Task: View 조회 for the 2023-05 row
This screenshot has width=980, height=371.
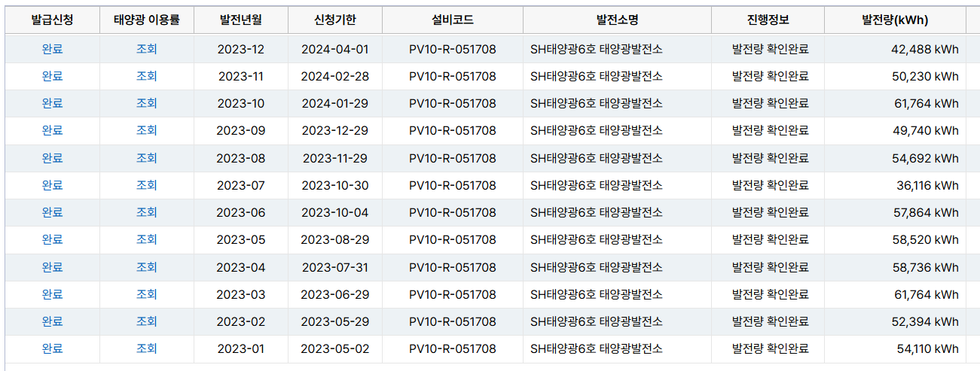Action: coord(146,239)
